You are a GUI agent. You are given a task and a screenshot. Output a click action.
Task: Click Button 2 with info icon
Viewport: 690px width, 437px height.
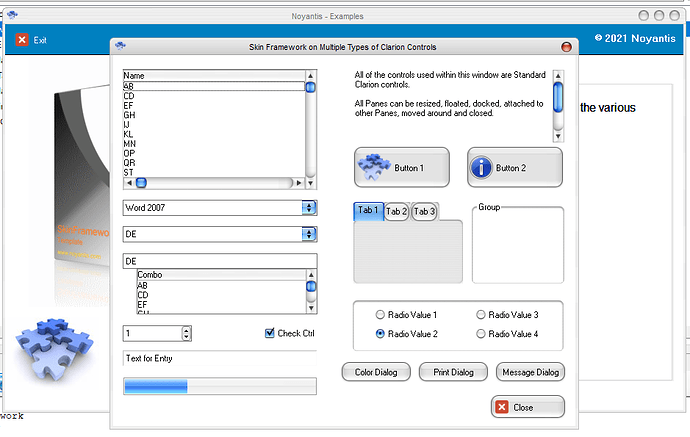515,167
